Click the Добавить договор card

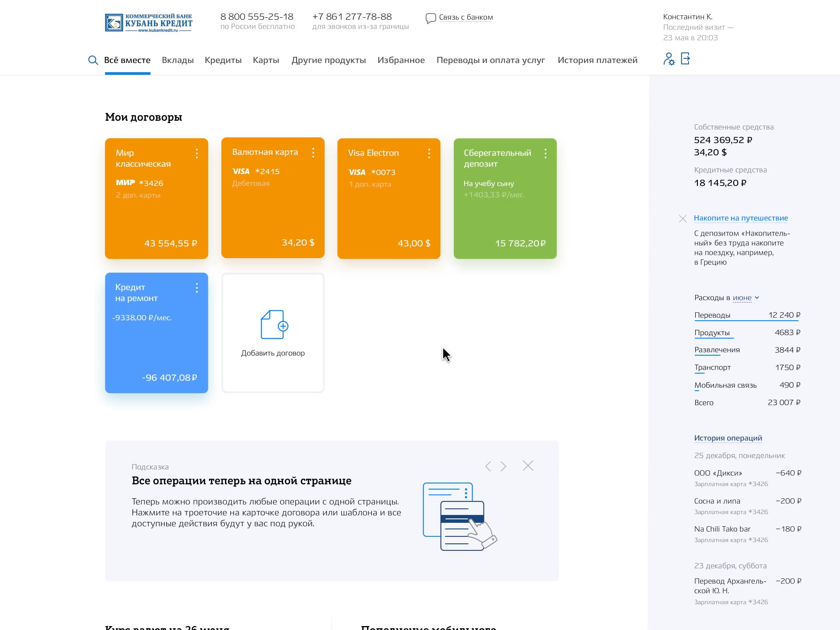[x=273, y=332]
